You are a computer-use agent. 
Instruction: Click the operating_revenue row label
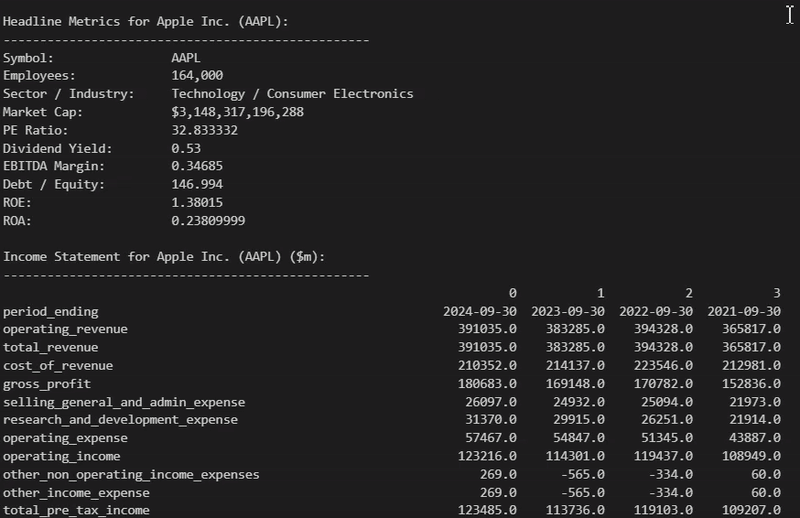(65, 330)
